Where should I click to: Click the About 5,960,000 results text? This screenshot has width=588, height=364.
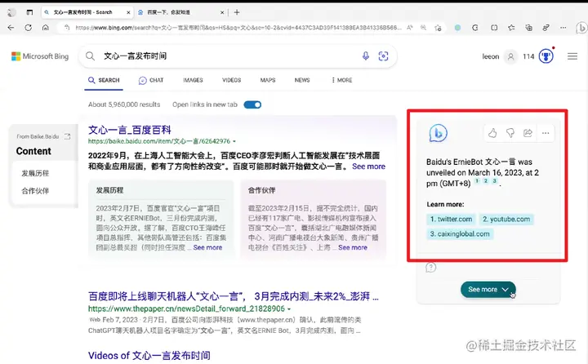coord(124,104)
